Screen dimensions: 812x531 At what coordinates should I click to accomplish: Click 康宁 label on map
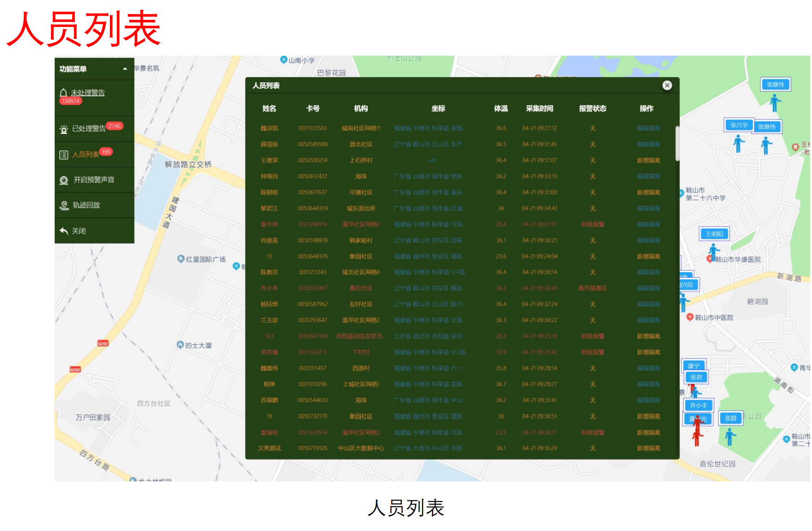pos(693,366)
